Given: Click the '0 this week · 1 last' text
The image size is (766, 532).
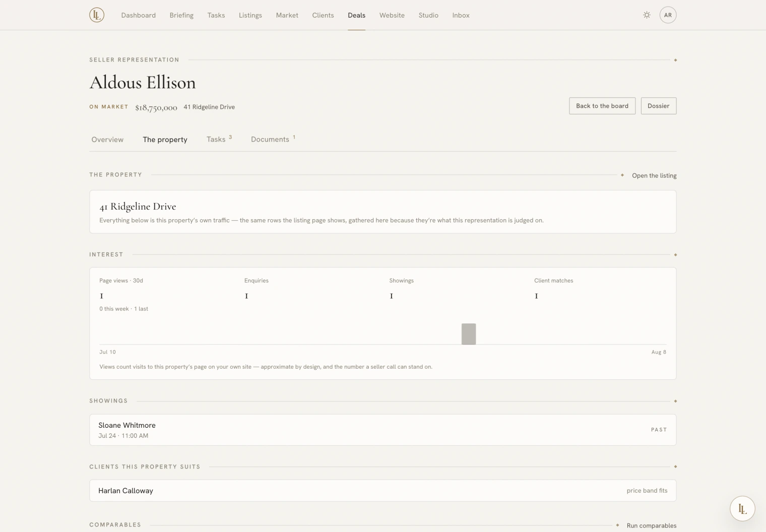Looking at the screenshot, I should coord(123,309).
